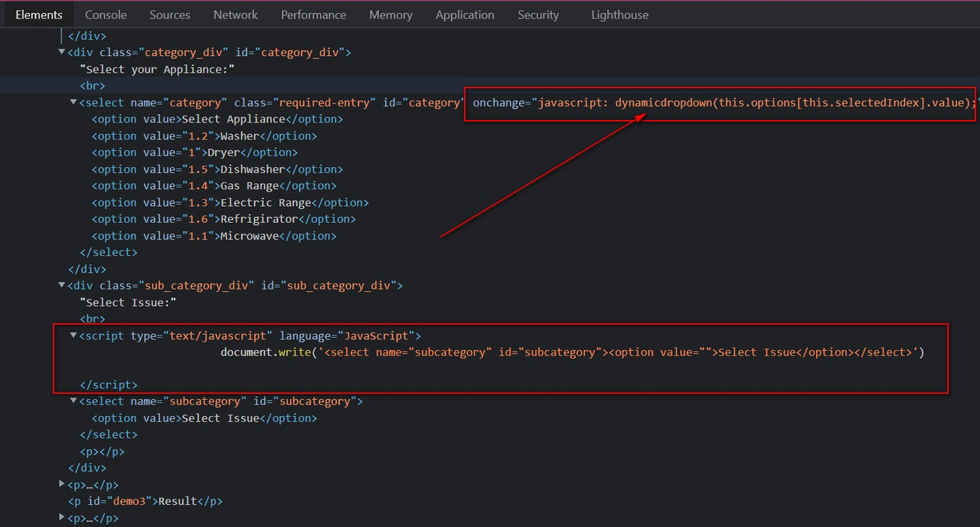The image size is (980, 527).
Task: Select the 'Select Appliance' option line
Action: (x=217, y=119)
